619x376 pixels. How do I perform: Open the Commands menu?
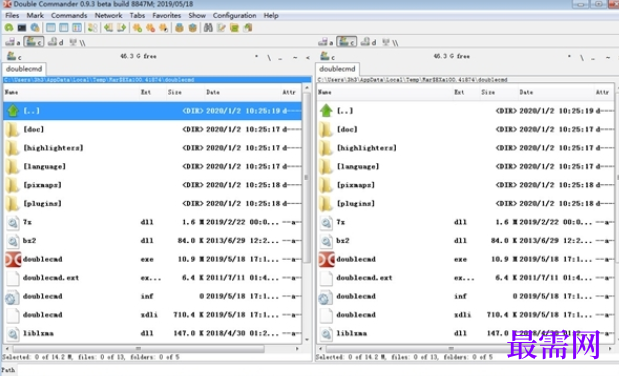69,15
